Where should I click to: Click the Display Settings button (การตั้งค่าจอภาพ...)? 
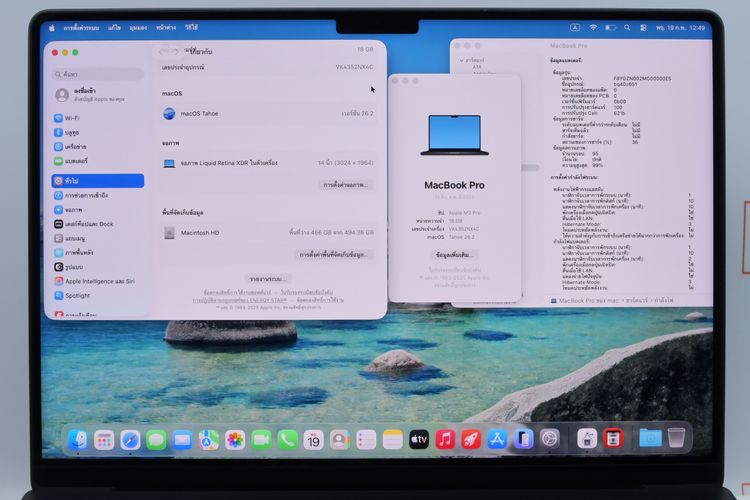pyautogui.click(x=346, y=185)
